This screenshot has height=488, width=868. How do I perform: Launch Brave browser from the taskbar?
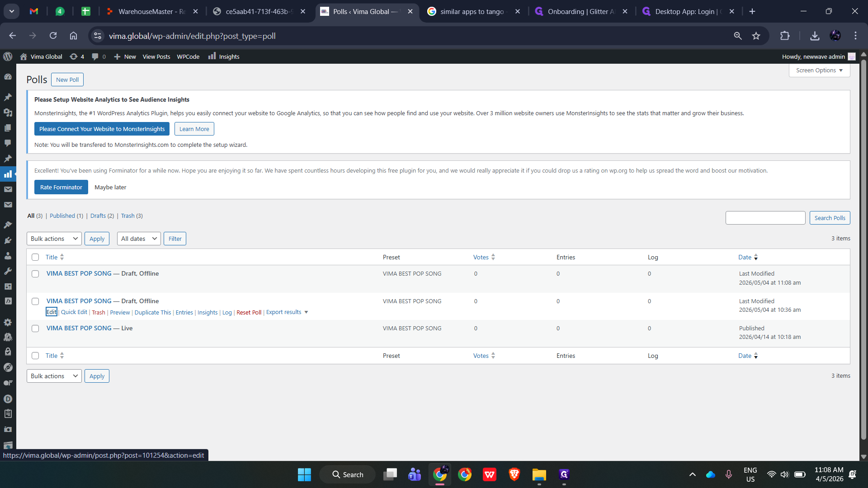pyautogui.click(x=514, y=474)
